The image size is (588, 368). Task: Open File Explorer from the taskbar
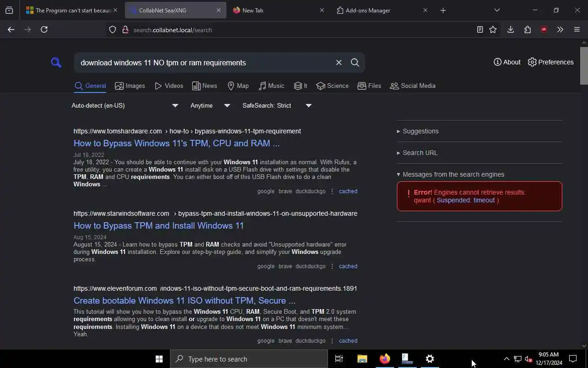[x=362, y=359]
